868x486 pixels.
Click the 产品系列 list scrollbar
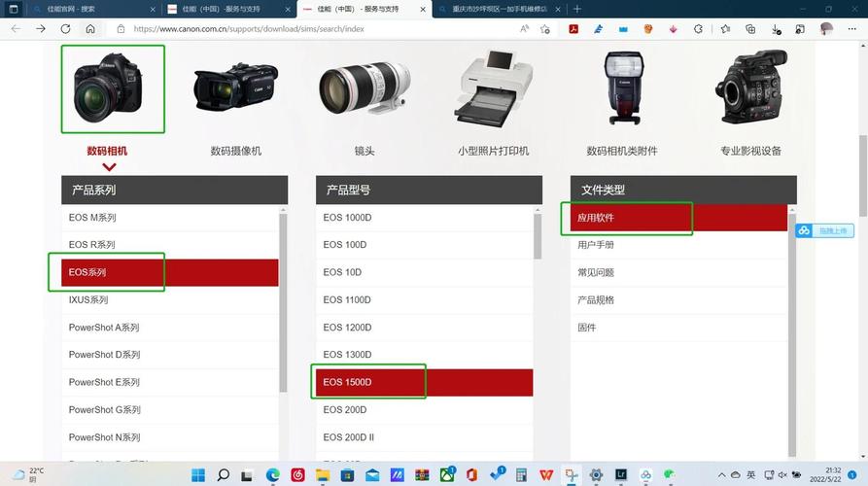pyautogui.click(x=283, y=303)
